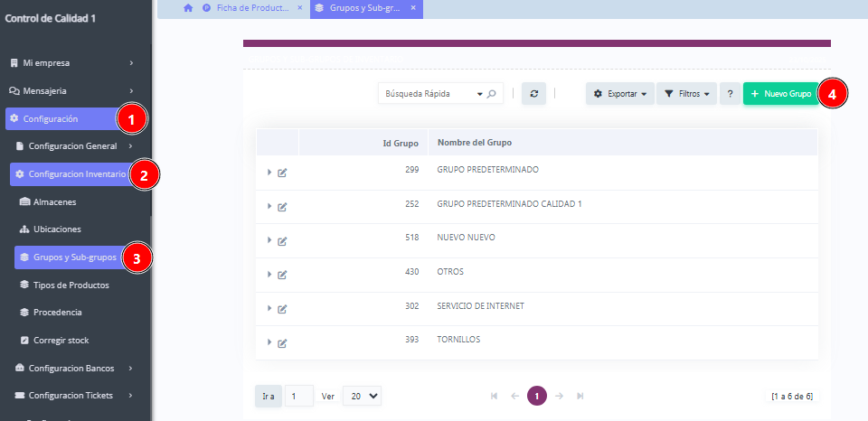Click the Nuevo Grupo button
Screen dimensions: 868x421
point(780,93)
